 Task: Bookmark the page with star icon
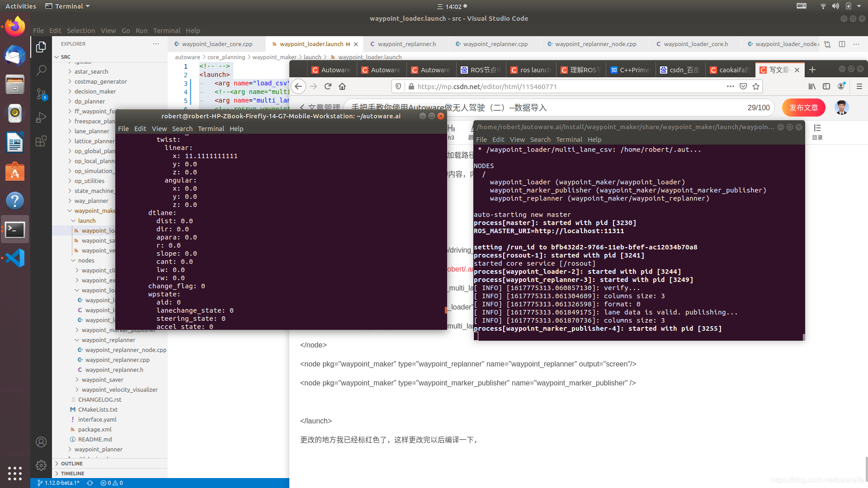(x=755, y=86)
